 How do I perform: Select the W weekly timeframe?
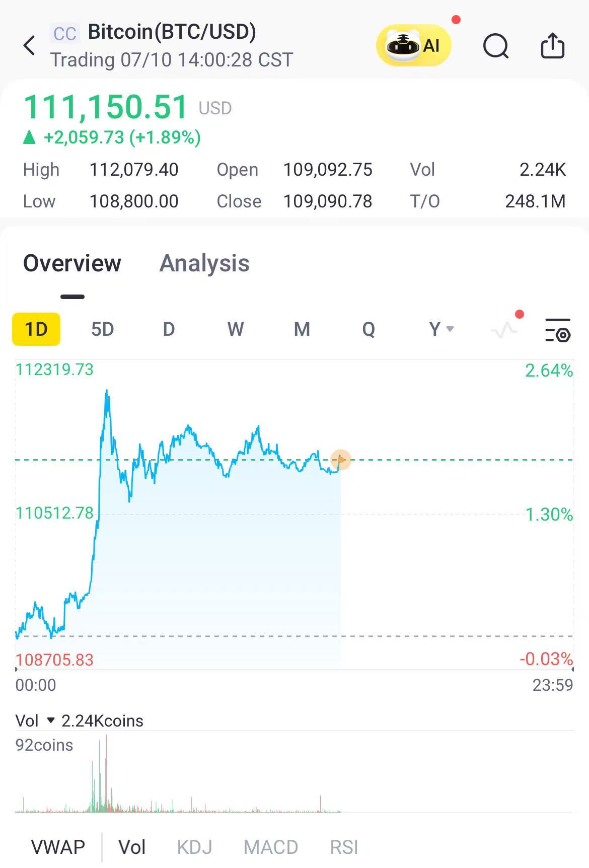[x=236, y=329]
